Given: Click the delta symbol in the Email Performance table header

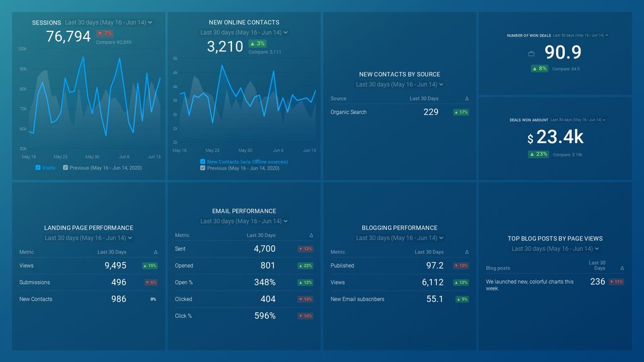Looking at the screenshot, I should [x=310, y=235].
